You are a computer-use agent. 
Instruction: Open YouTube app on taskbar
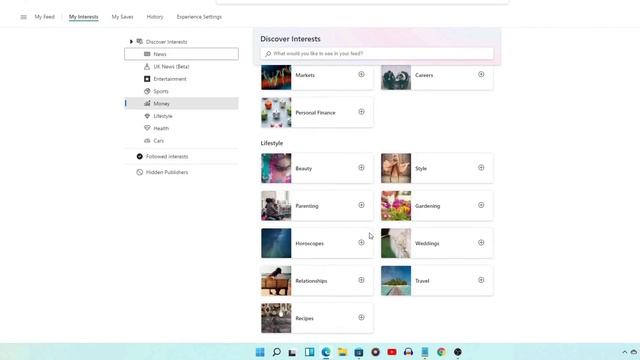[392, 352]
